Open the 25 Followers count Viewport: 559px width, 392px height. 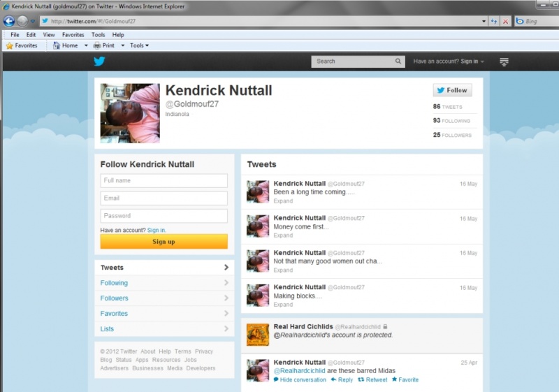(452, 135)
